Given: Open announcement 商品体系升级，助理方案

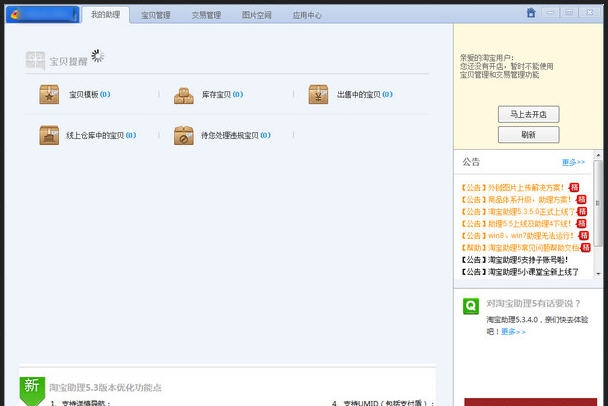Looking at the screenshot, I should [516, 200].
